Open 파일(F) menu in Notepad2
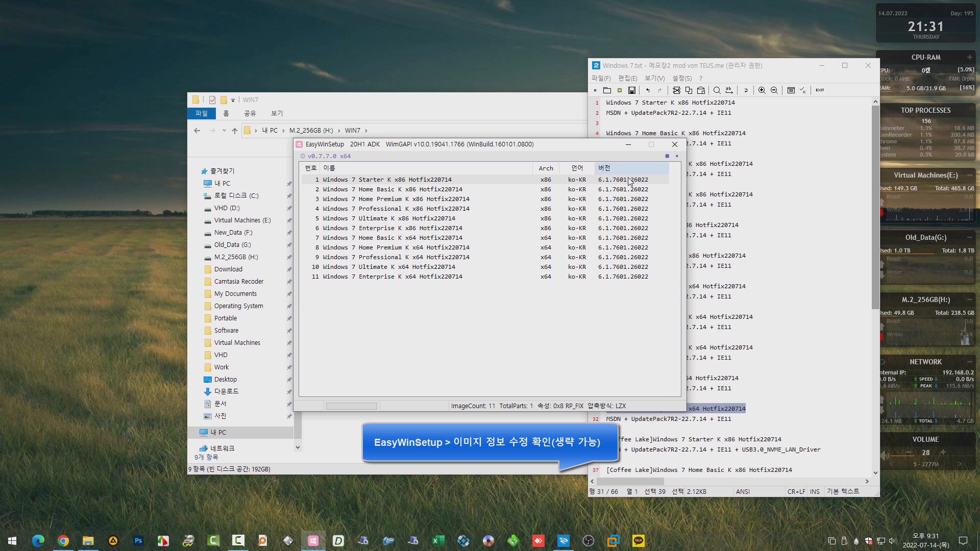This screenshot has width=980, height=551. pyautogui.click(x=601, y=78)
